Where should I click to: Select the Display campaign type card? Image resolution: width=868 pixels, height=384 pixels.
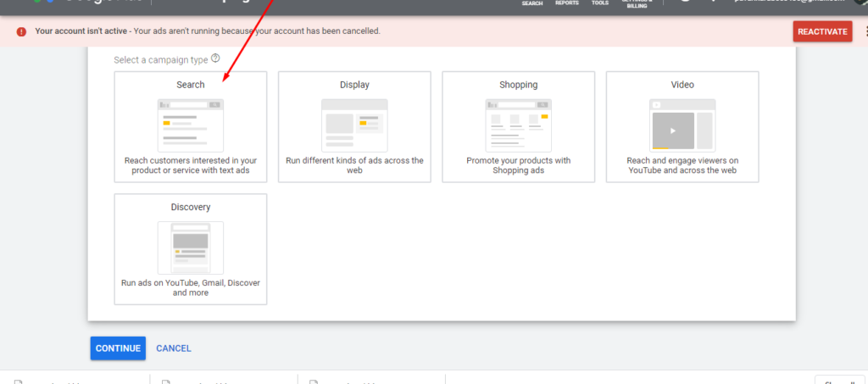(x=354, y=126)
